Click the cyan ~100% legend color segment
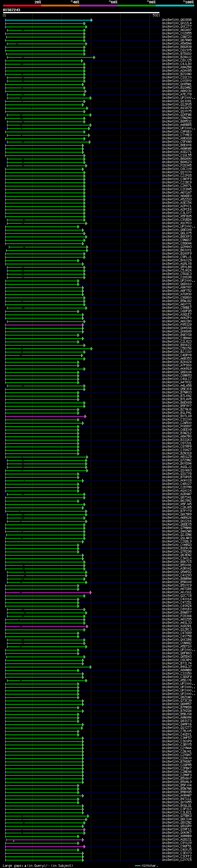Viewport: 197px width, 868px height. pyautogui.click(x=175, y=6)
